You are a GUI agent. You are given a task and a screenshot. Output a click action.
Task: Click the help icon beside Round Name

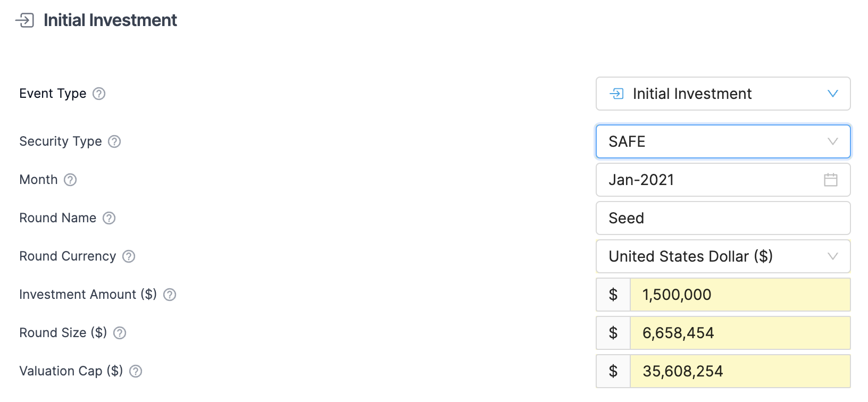click(x=109, y=218)
